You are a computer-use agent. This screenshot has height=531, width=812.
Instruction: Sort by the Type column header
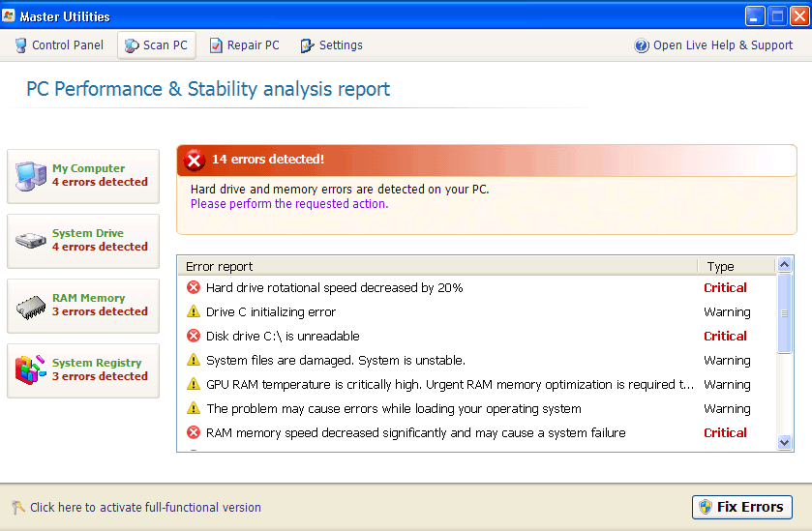tap(736, 266)
